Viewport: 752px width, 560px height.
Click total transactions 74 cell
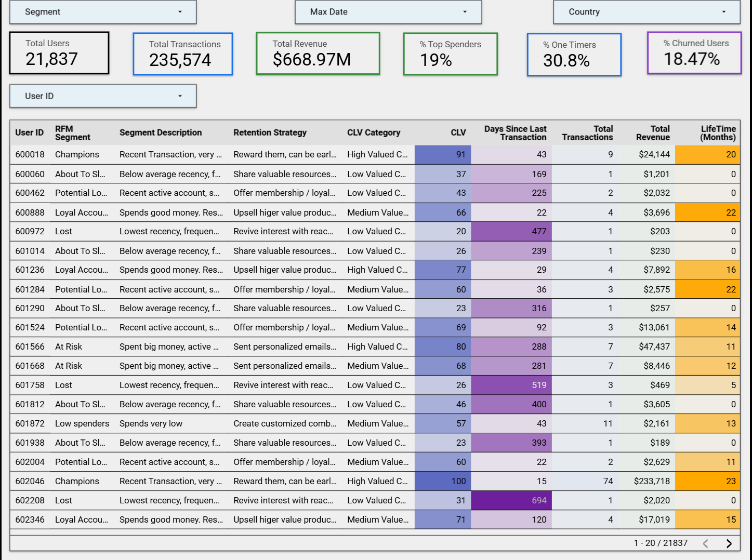(x=585, y=481)
